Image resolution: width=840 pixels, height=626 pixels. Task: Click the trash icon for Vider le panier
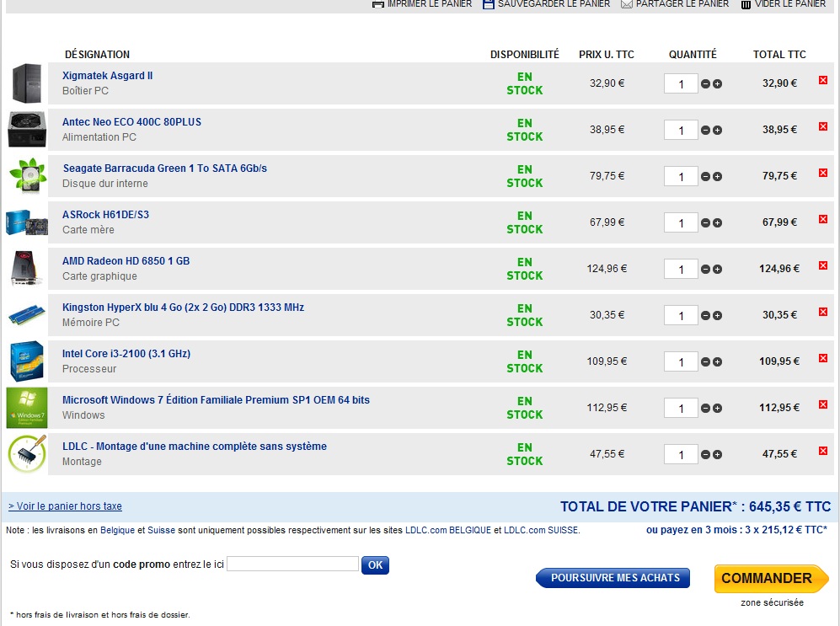(x=746, y=4)
